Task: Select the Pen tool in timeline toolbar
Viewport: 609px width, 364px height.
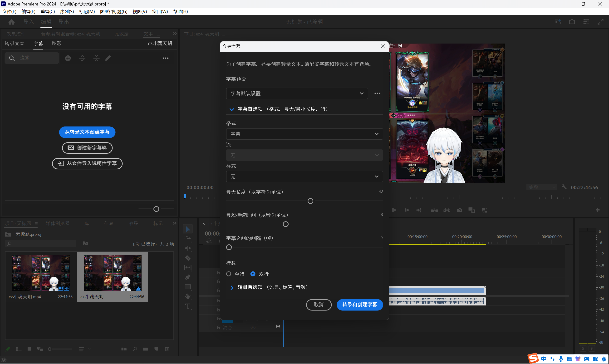Action: [x=188, y=277]
